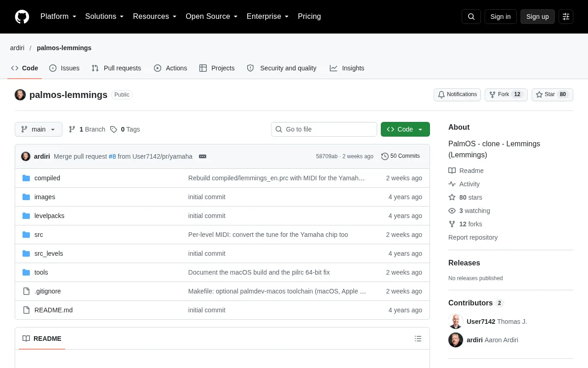
Task: Switch to the Pull requests tab
Action: [116, 68]
